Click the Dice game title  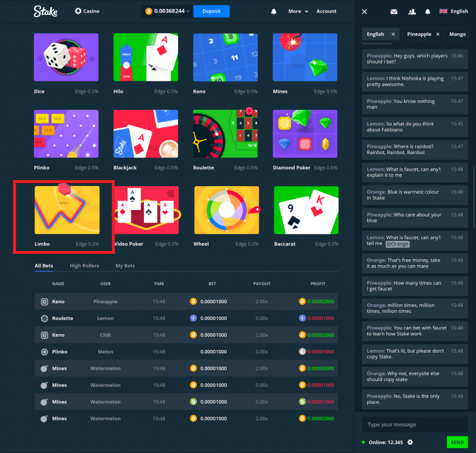click(x=39, y=92)
